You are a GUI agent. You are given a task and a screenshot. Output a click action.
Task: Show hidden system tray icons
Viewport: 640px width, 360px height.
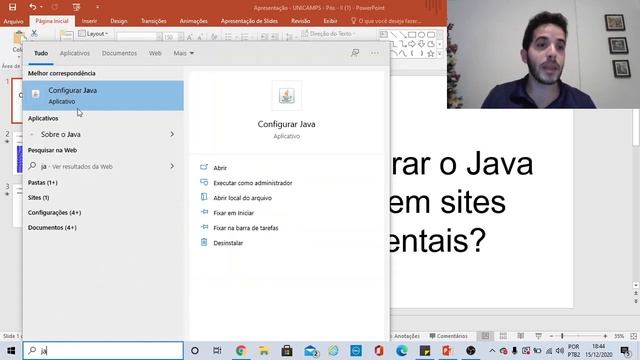492,351
